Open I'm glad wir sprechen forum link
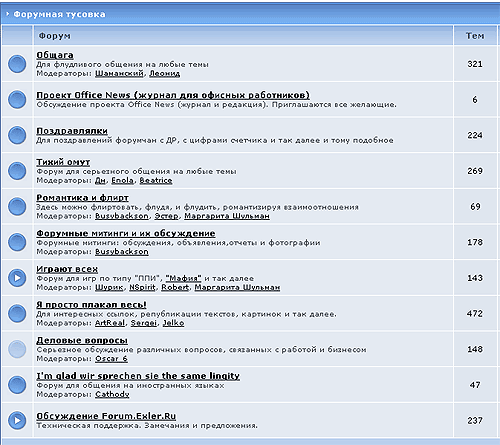Image resolution: width=500 pixels, height=445 pixels. 138,376
